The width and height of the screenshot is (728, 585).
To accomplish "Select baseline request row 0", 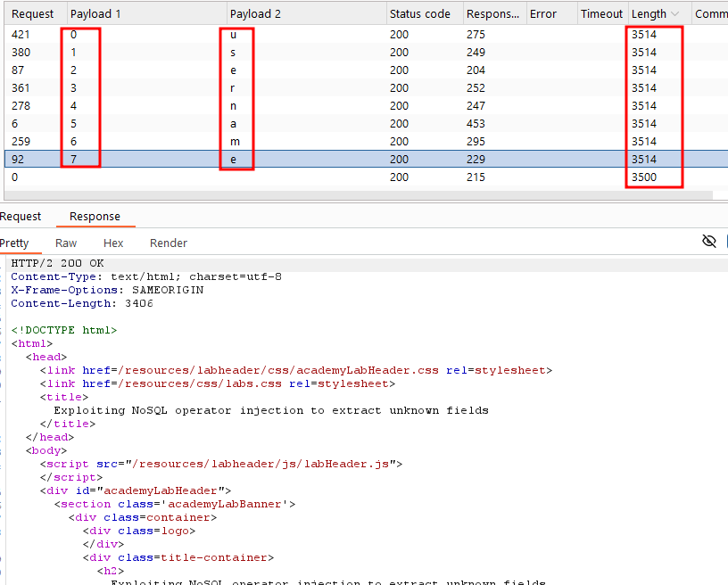I will [366, 177].
